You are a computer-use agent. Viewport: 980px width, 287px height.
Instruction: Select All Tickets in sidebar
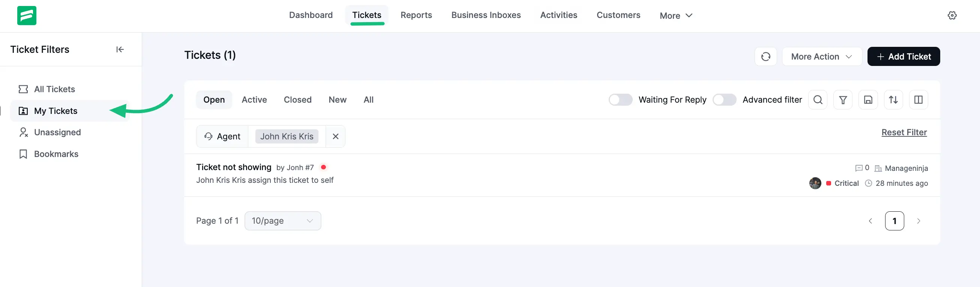point(70,89)
